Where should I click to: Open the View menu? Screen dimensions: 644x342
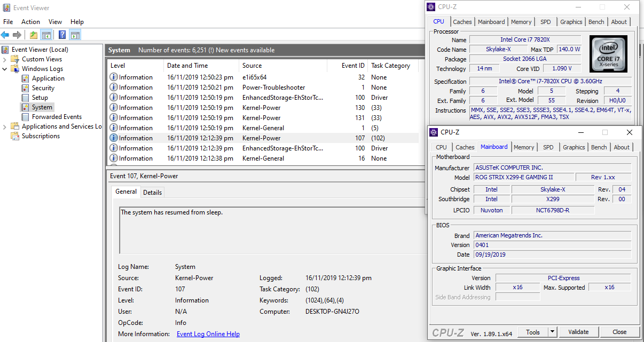click(56, 22)
